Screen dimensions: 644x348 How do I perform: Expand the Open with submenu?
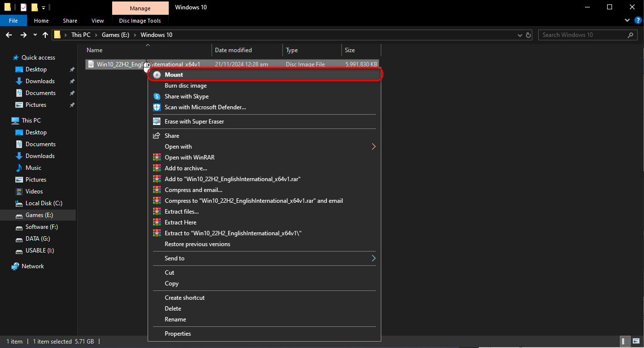pos(373,147)
